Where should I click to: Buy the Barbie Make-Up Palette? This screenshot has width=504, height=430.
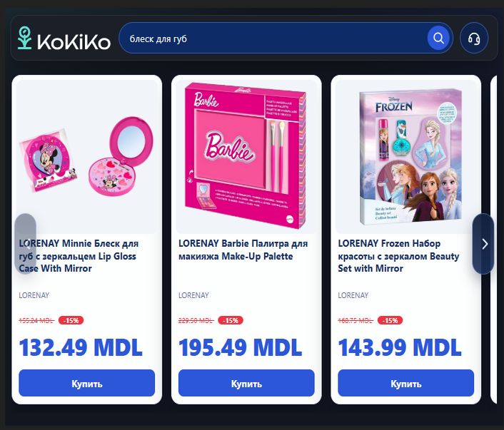[x=246, y=383]
